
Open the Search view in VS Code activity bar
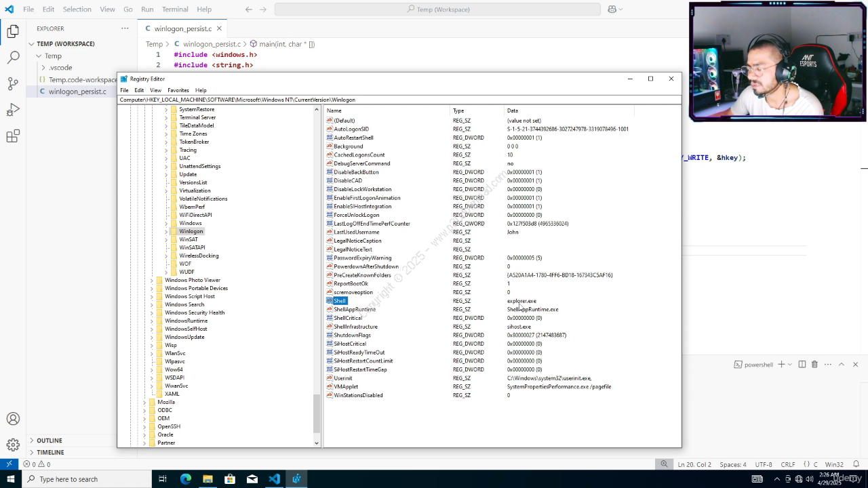click(13, 58)
